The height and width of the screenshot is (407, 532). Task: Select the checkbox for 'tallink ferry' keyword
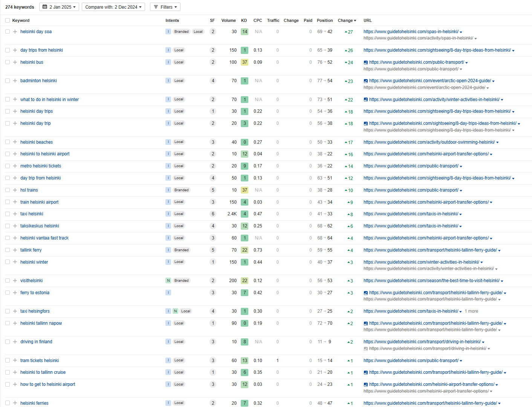click(8, 250)
